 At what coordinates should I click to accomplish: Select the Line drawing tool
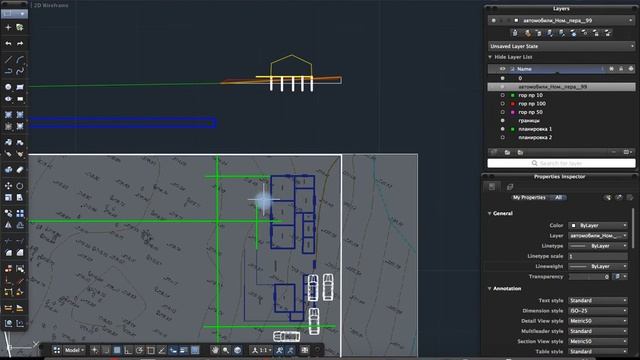tap(8, 60)
